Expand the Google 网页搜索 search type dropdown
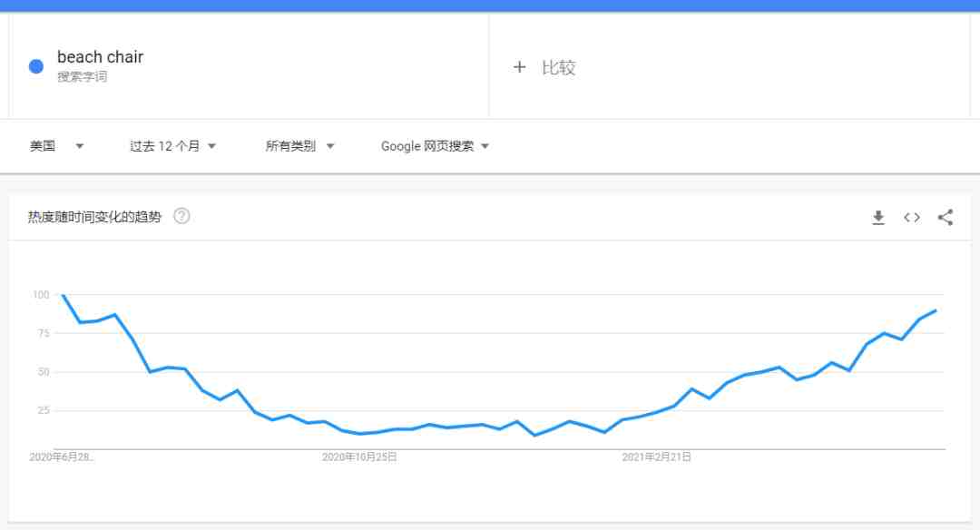 pyautogui.click(x=435, y=146)
